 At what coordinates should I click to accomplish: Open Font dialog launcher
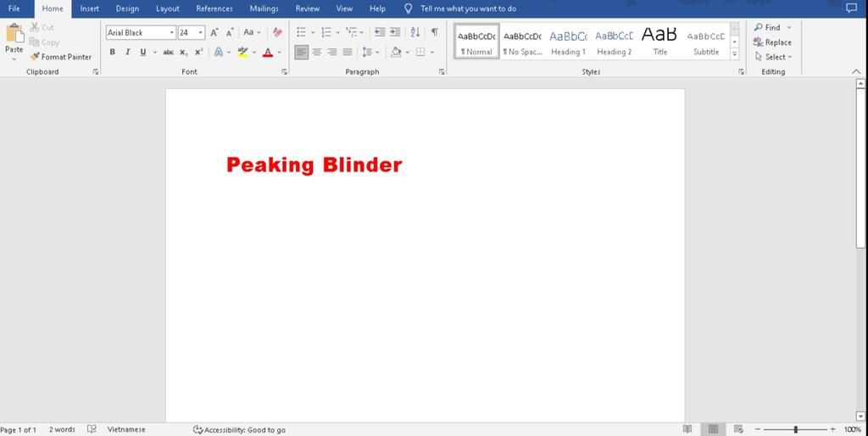[x=285, y=71]
